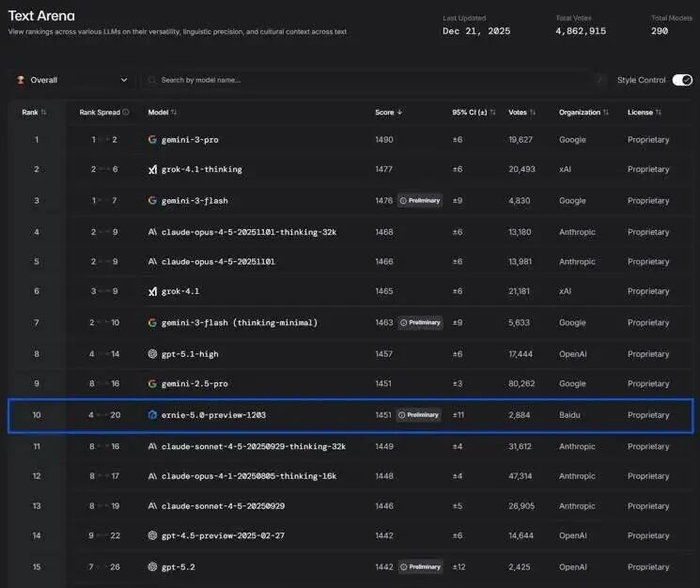Click sort arrows icon beside Rank header
Viewport: 700px width, 588px height.
[43, 112]
